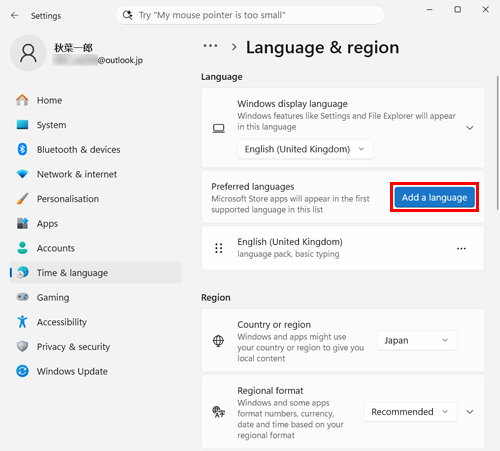Viewport: 500px width, 451px height.
Task: Click the Windows Update sync icon
Action: pos(22,371)
